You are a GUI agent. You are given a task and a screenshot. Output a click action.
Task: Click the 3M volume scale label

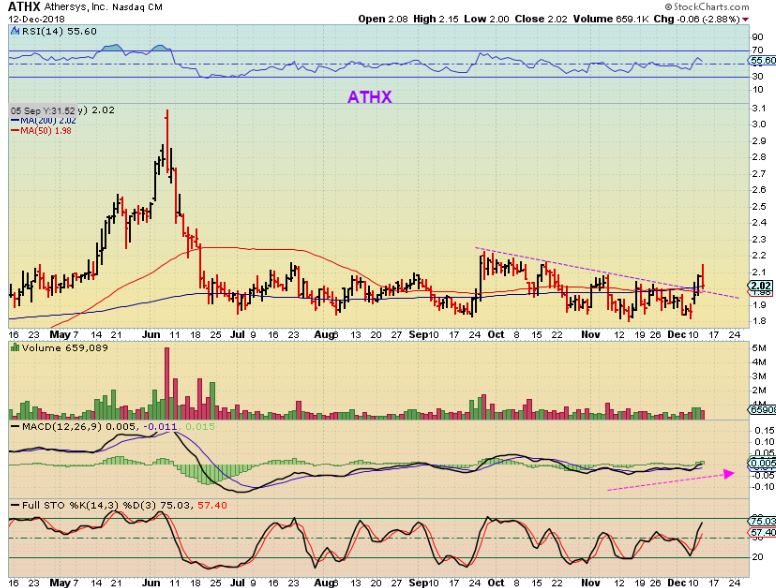(759, 376)
